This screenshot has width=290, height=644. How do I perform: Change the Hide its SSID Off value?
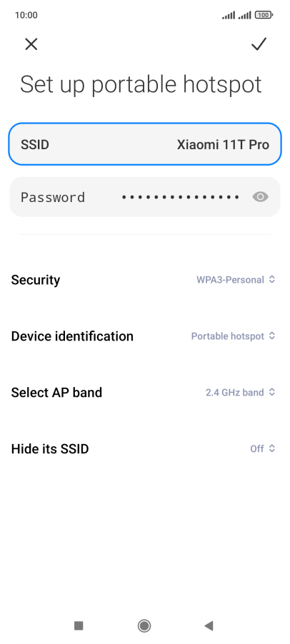[262, 448]
